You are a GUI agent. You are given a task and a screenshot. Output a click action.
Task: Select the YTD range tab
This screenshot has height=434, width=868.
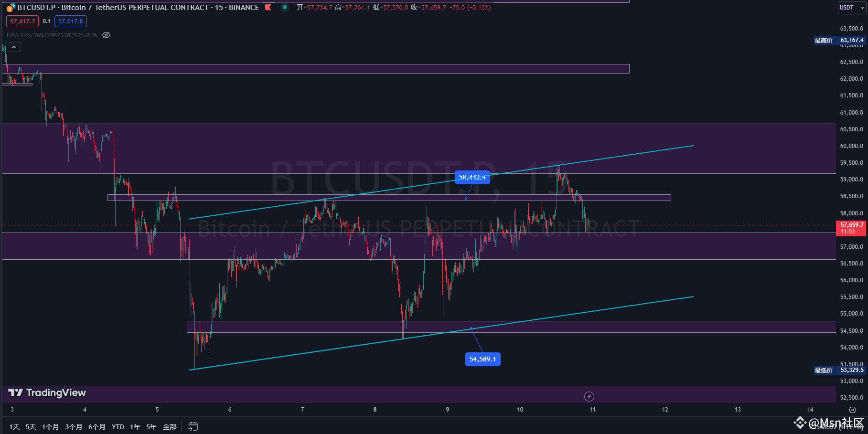118,426
